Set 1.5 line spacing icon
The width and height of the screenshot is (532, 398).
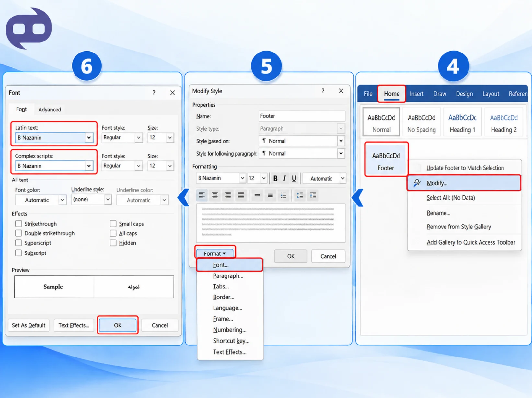270,195
